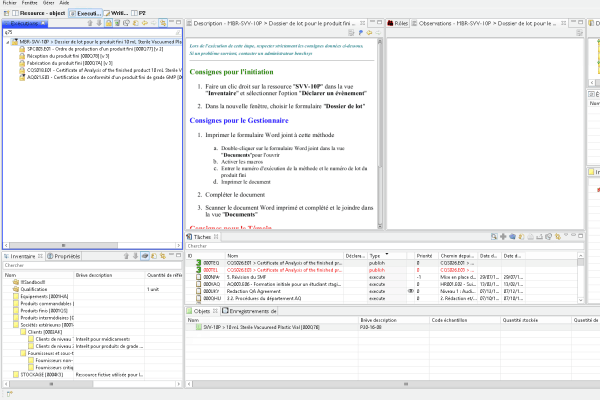The width and height of the screenshot is (600, 400).
Task: Click the open perspective icon at top left
Action: (7, 13)
